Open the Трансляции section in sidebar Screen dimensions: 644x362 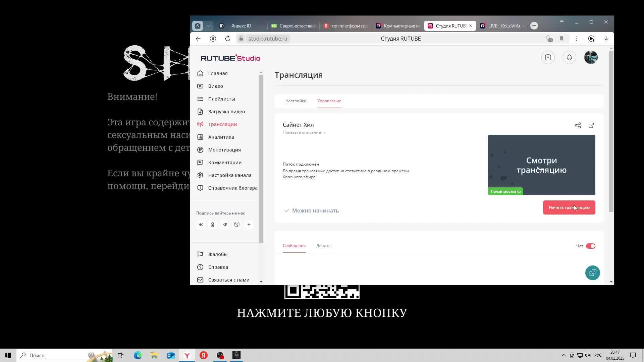pyautogui.click(x=222, y=124)
